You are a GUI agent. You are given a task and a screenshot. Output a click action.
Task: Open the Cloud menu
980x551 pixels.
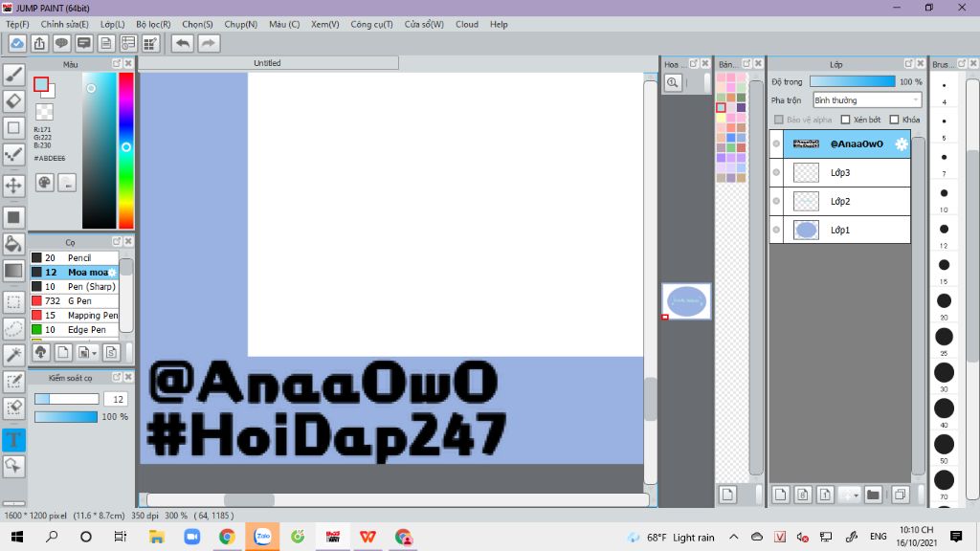(467, 24)
